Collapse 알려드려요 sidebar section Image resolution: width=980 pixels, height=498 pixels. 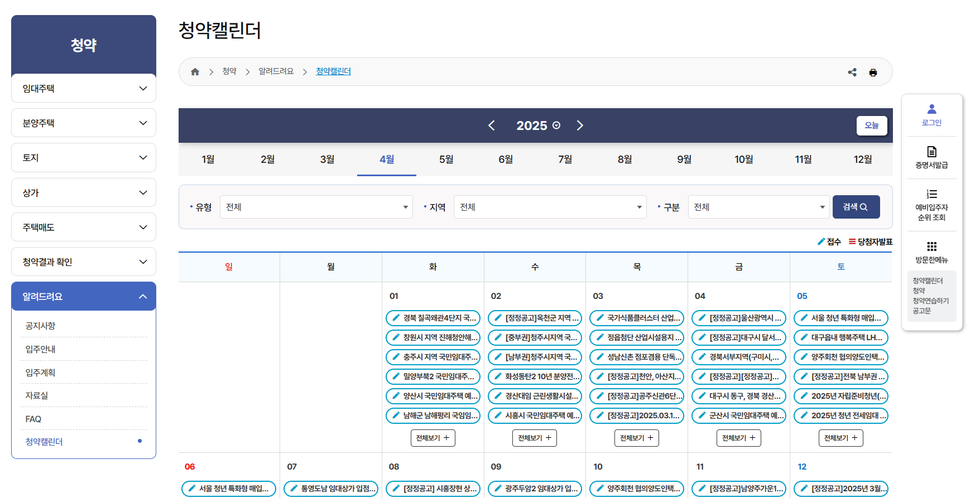84,296
